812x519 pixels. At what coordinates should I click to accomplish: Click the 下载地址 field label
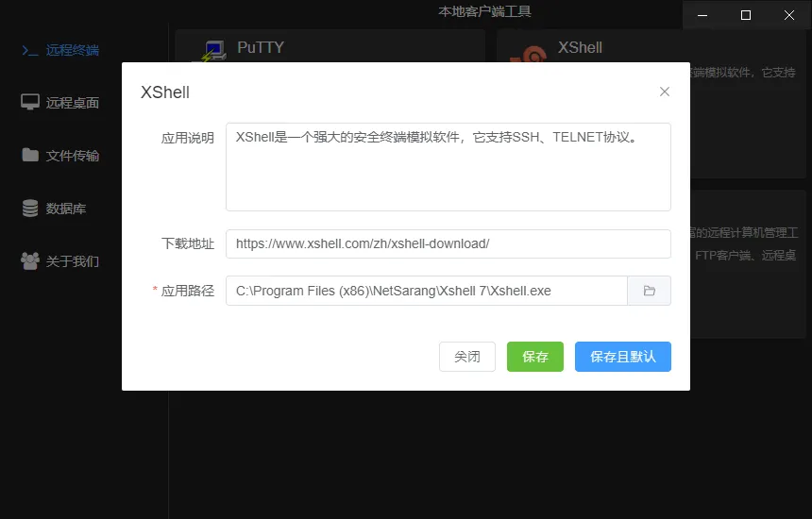(188, 243)
